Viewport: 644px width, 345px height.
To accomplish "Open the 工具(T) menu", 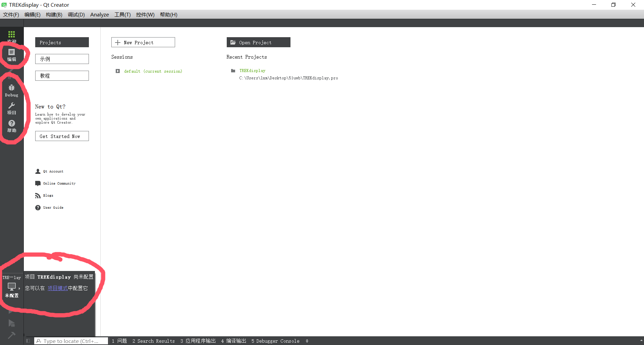I will [122, 14].
